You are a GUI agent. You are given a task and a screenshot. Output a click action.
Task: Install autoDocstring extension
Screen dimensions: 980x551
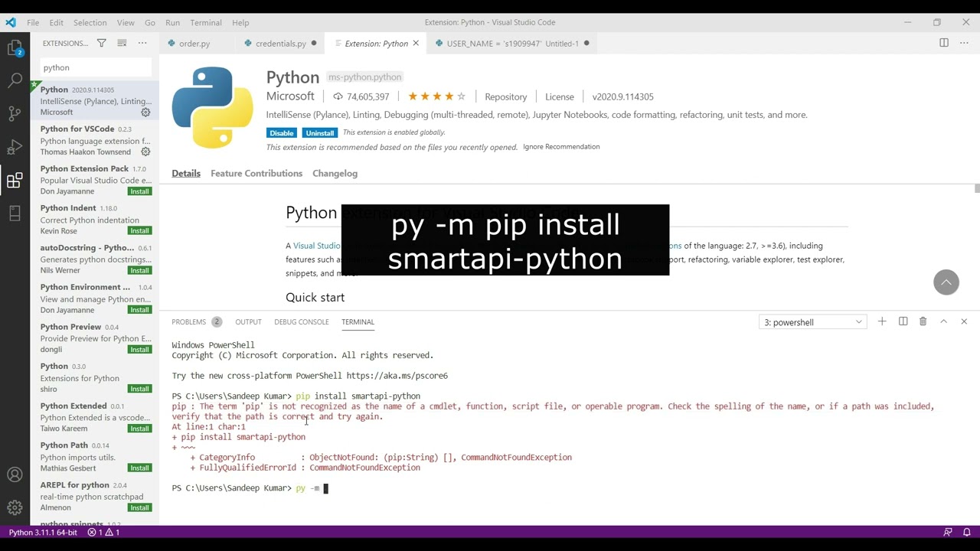[140, 270]
